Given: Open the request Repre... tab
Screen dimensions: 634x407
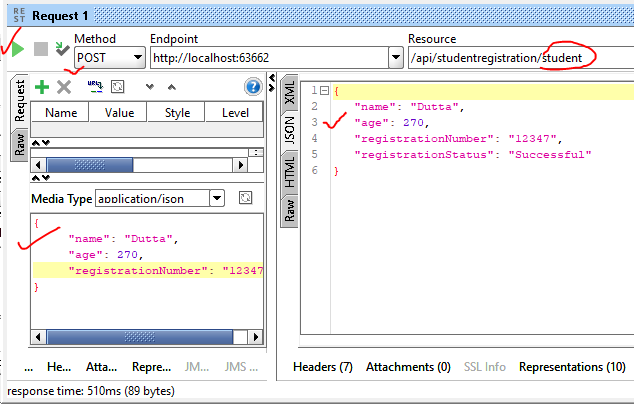Looking at the screenshot, I should 152,367.
